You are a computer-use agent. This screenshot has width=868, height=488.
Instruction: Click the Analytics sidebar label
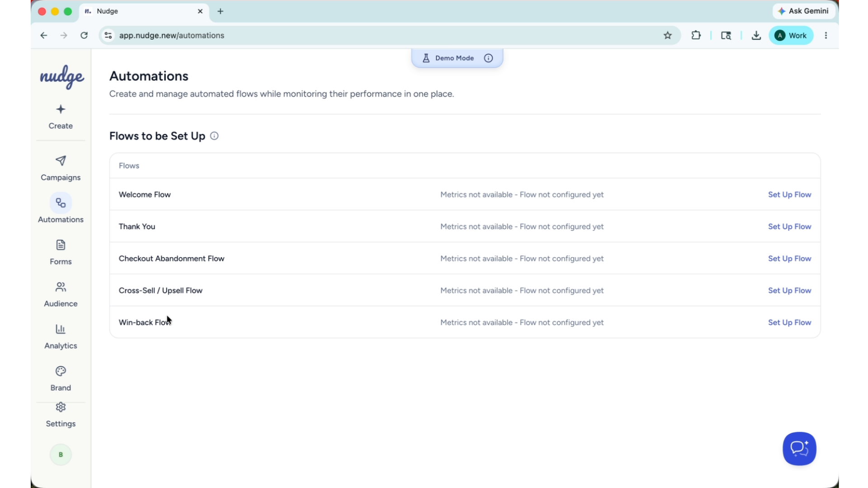click(x=61, y=346)
